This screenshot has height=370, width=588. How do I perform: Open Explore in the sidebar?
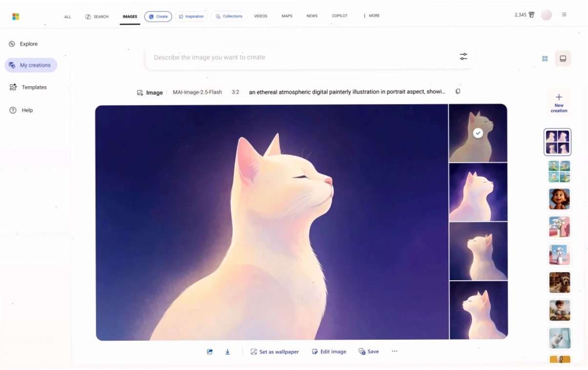[x=23, y=44]
